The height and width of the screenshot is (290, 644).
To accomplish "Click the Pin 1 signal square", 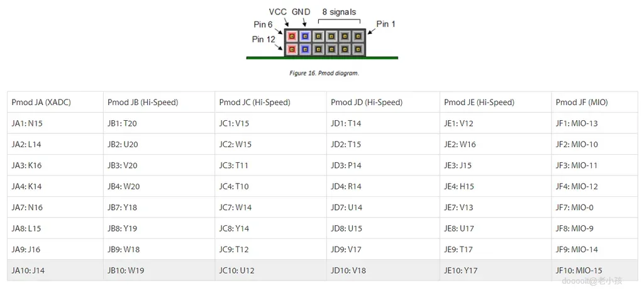I will (x=358, y=36).
